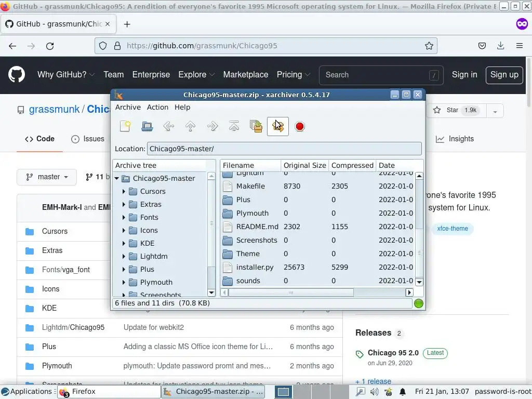The image size is (532, 399).
Task: Click the xfce-theme topic tag
Action: tap(453, 229)
